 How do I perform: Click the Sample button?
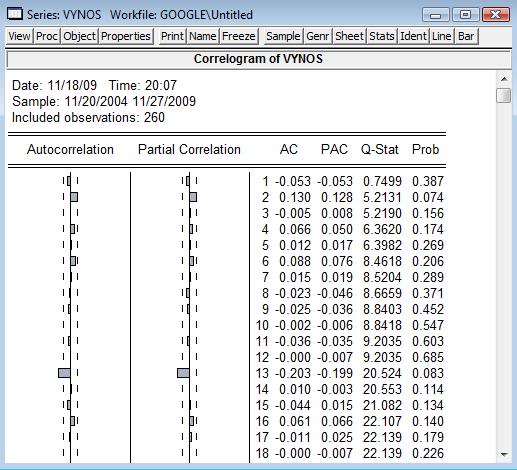[283, 36]
